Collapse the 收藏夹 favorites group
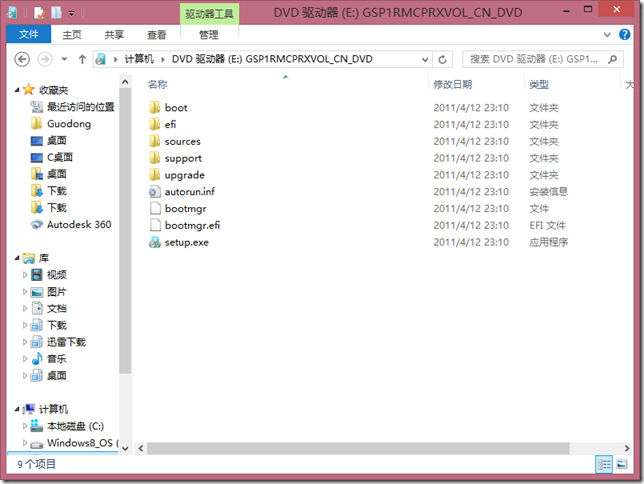 [17, 90]
